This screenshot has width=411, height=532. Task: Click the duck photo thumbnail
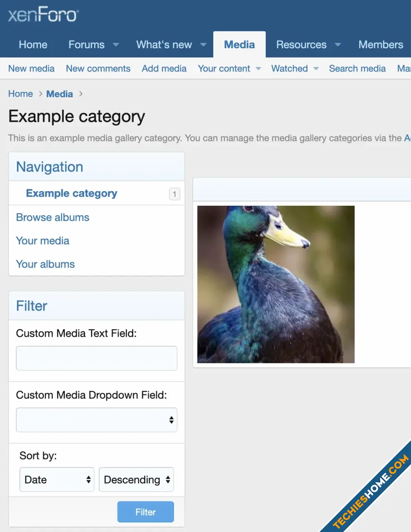pyautogui.click(x=276, y=284)
